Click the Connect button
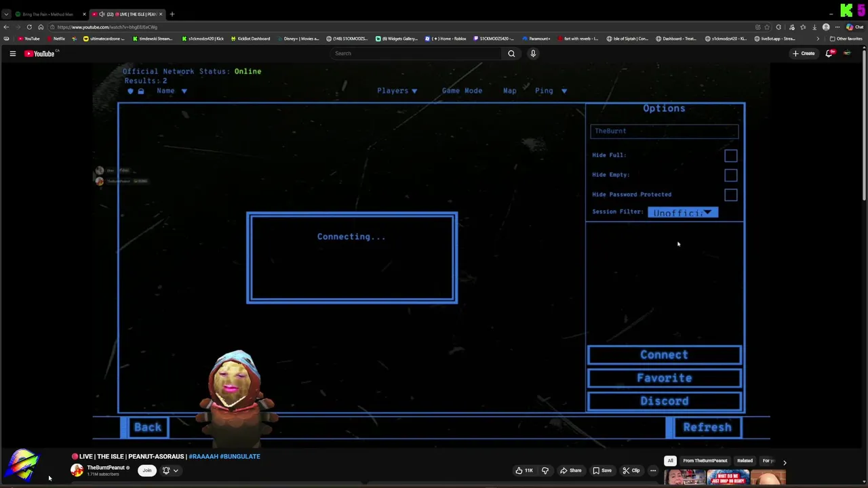 coord(665,355)
